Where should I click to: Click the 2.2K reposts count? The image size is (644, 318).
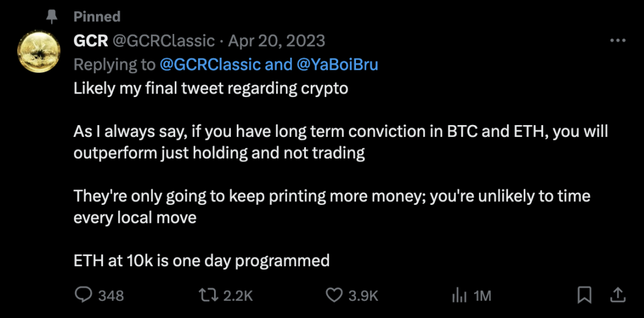pyautogui.click(x=238, y=295)
